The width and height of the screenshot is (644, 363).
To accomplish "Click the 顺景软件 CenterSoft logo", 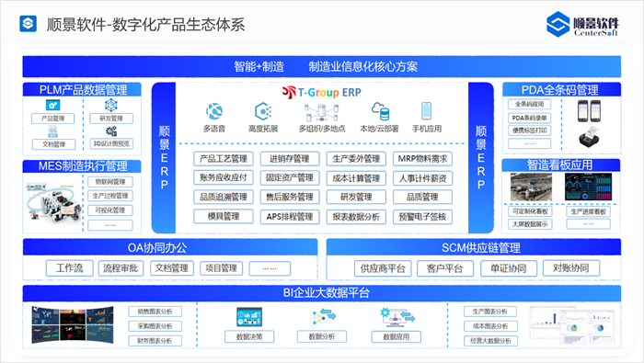I will click(582, 25).
